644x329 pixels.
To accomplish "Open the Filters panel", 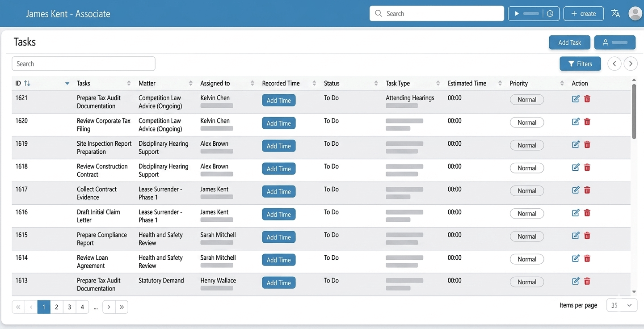I will 580,64.
